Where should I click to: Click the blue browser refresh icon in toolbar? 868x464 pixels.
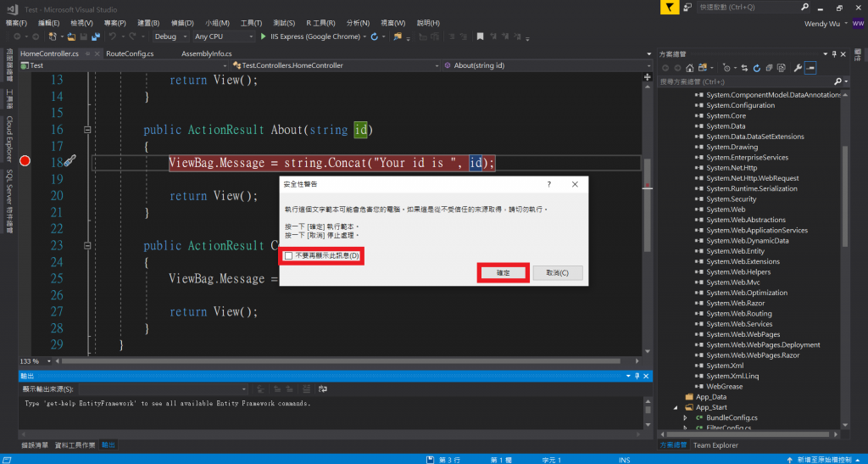375,36
